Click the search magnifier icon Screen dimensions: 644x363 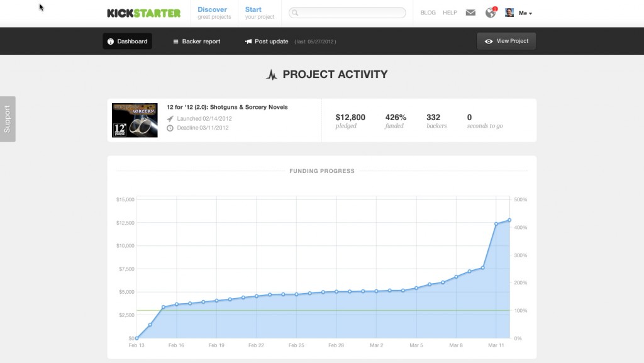pos(295,13)
